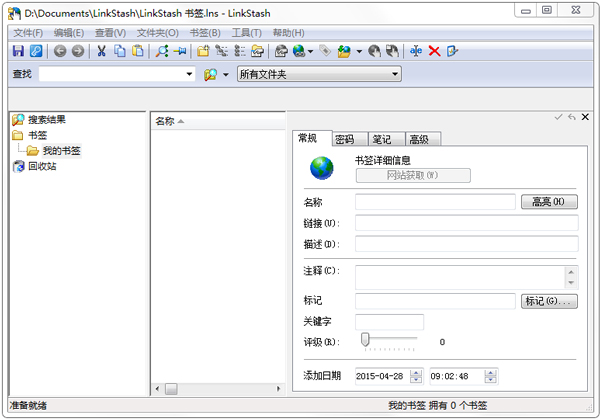Click the 网站获取(W) button

point(413,176)
